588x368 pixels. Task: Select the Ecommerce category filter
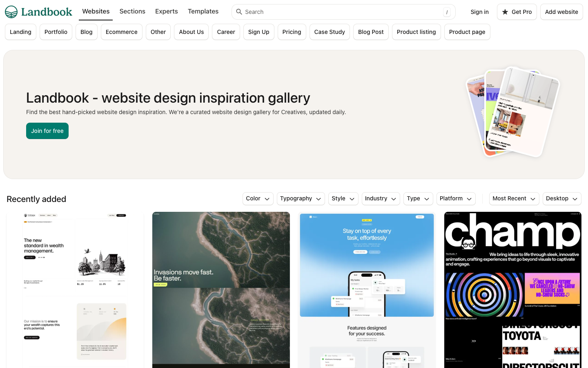(x=122, y=32)
